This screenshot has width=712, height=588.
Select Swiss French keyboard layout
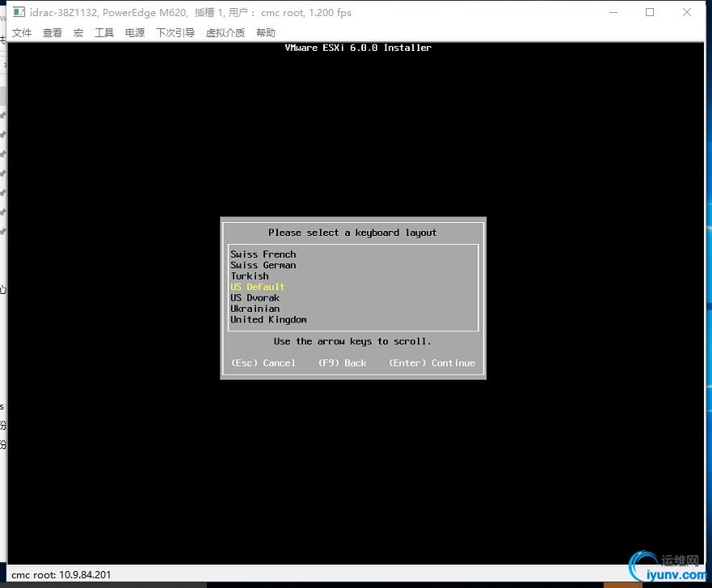(x=353, y=254)
